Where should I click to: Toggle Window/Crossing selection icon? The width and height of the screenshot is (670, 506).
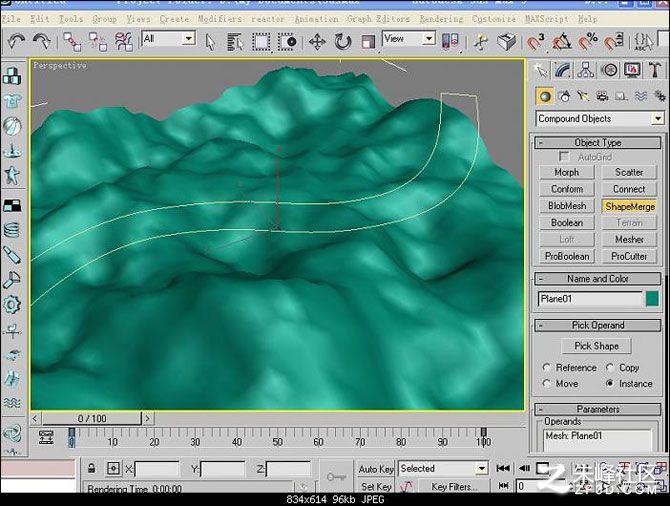[x=287, y=42]
